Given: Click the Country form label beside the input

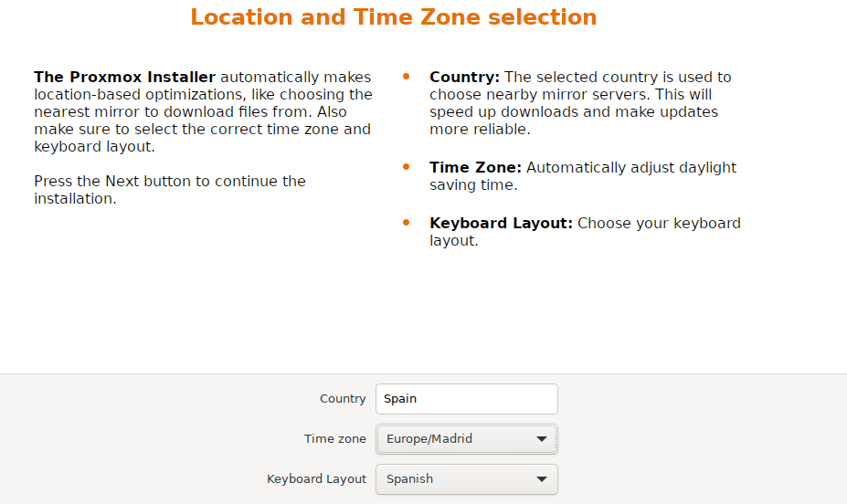Looking at the screenshot, I should point(343,399).
